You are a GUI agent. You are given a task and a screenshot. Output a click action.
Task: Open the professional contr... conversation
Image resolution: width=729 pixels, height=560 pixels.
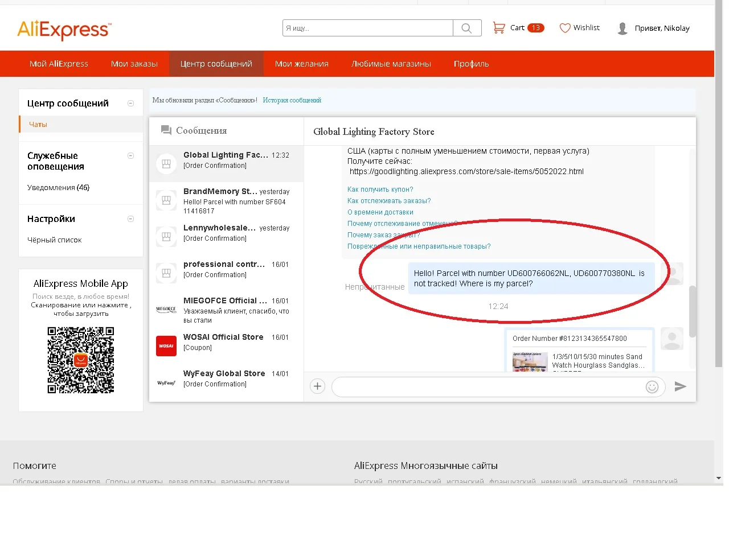(x=227, y=273)
